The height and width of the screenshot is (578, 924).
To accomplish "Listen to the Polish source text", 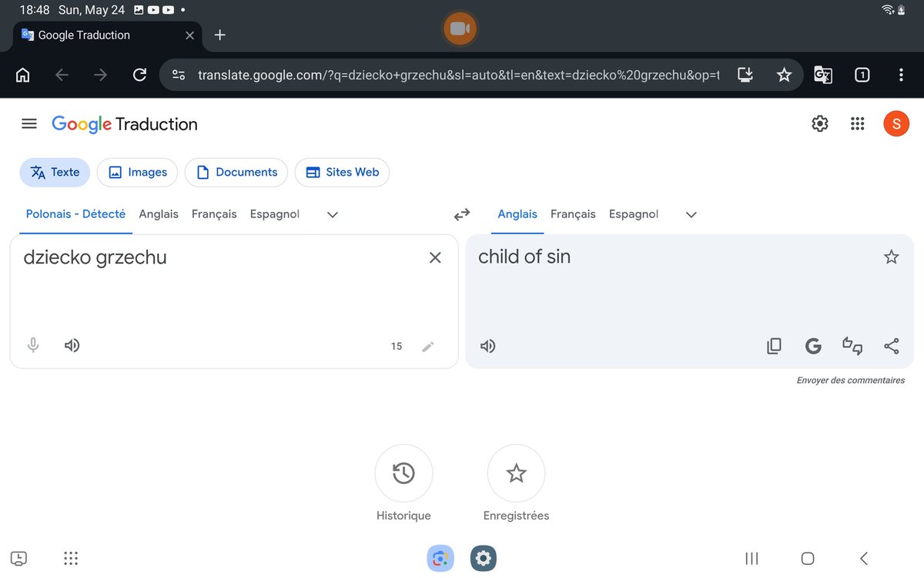I will pos(72,345).
